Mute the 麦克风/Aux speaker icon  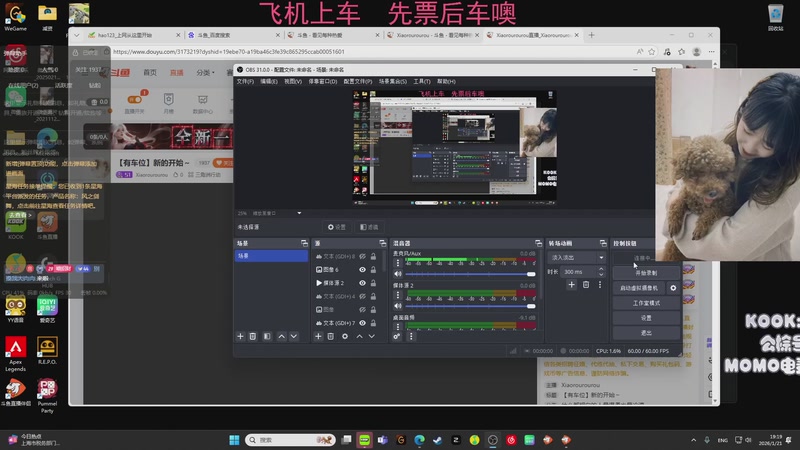[x=398, y=274]
